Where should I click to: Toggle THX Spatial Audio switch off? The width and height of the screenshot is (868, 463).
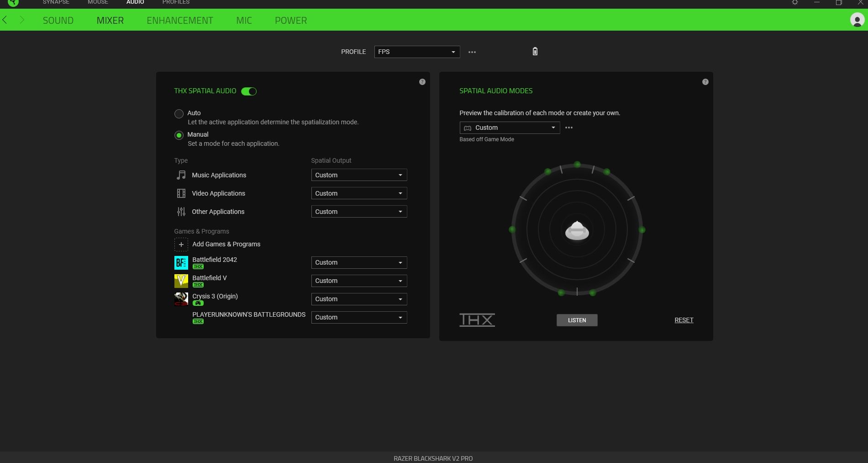(x=249, y=91)
